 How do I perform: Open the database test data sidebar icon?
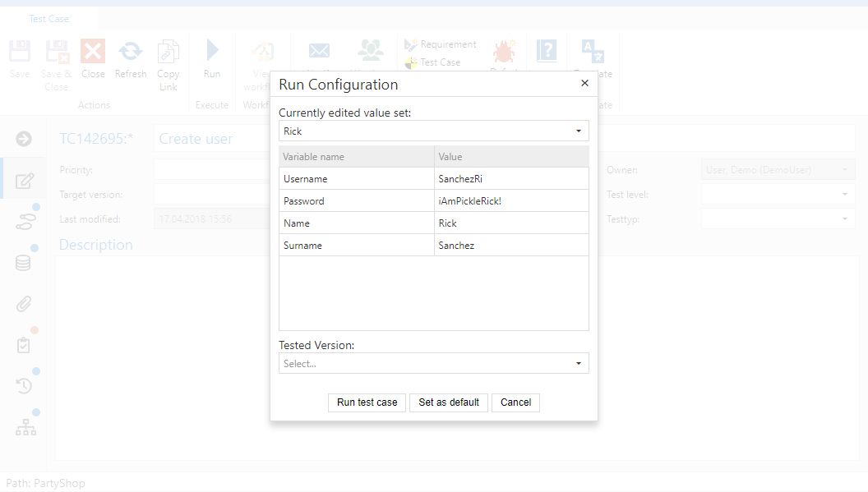click(x=24, y=263)
